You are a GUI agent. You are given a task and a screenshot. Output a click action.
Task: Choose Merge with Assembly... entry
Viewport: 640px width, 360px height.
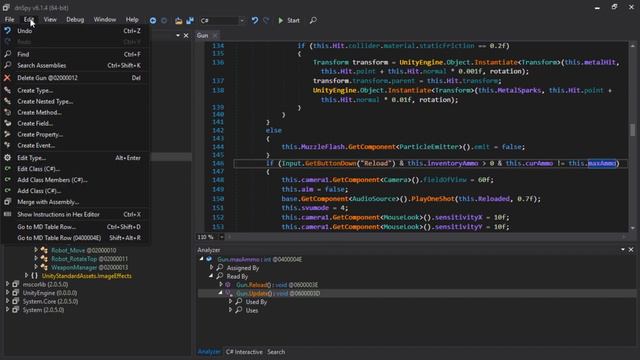(x=74, y=202)
